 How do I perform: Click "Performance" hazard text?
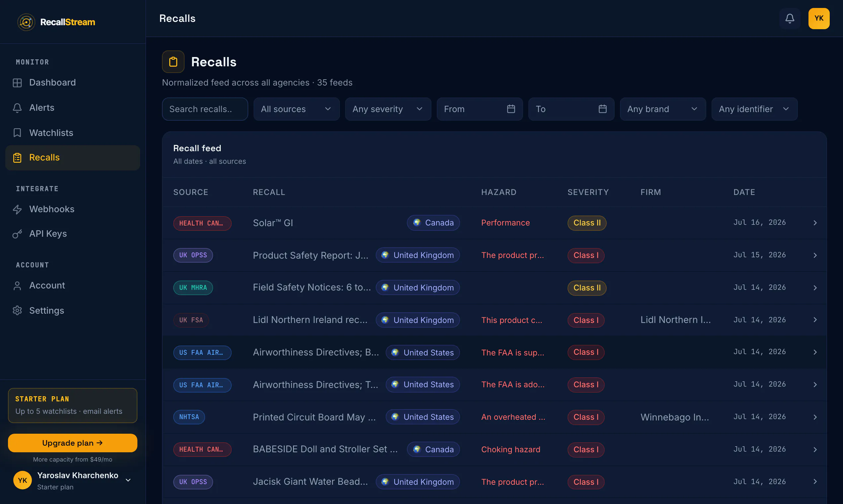coord(505,223)
